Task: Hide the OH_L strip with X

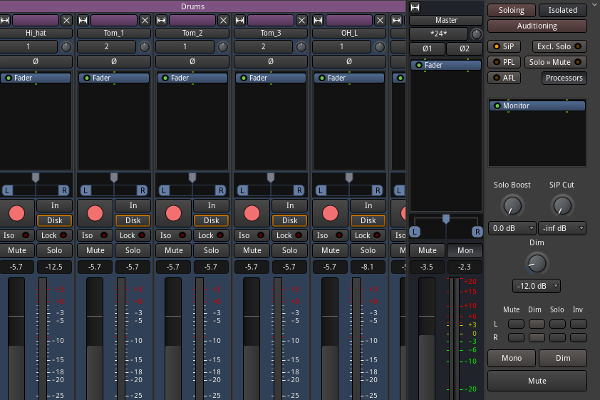Action: tap(380, 20)
